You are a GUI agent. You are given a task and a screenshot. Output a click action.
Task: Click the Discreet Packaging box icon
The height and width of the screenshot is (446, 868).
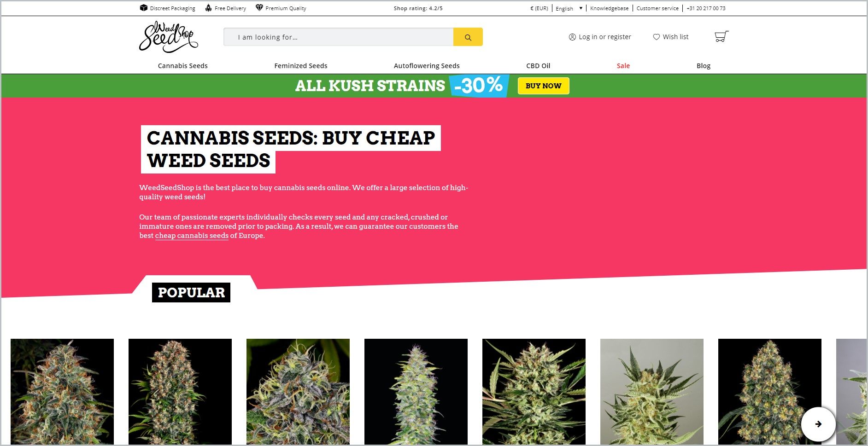pos(144,8)
